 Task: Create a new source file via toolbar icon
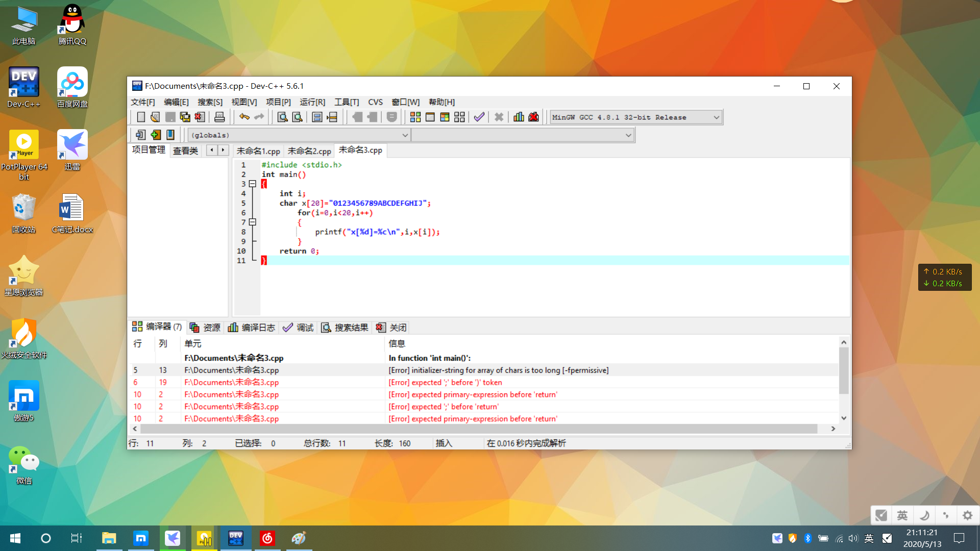[x=141, y=117]
